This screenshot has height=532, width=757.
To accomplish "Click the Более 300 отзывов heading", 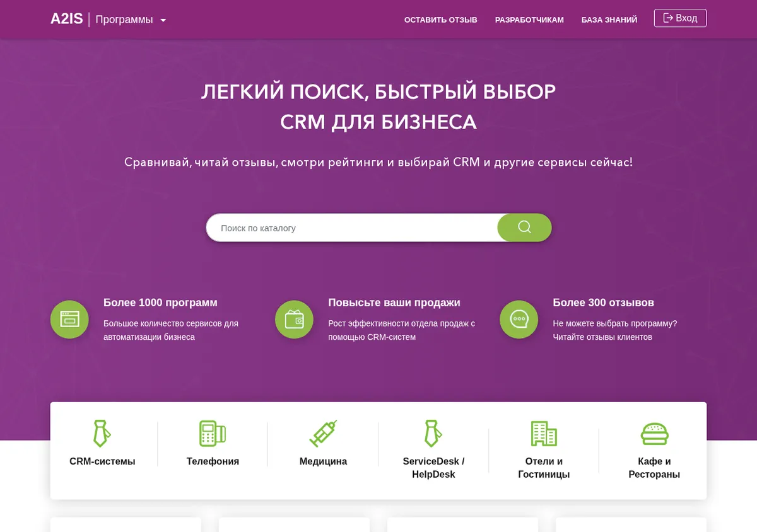I will [x=604, y=303].
